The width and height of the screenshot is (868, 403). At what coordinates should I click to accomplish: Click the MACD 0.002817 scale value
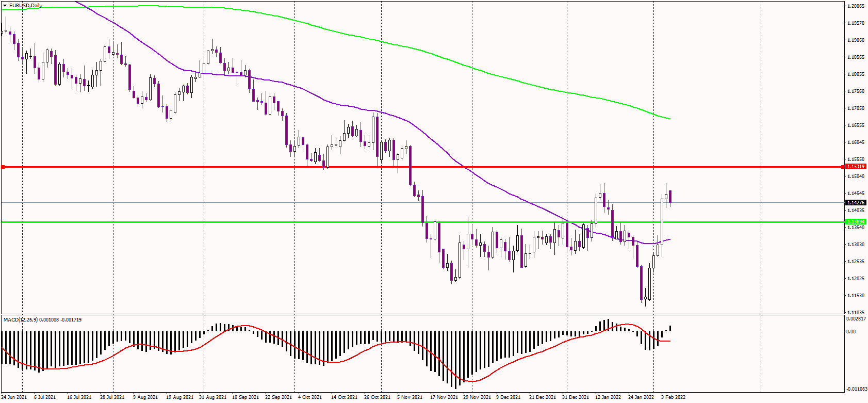pos(856,319)
